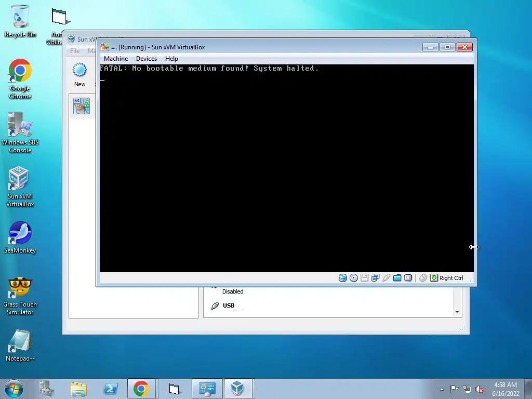
Task: Click the Right Ctrl host key label
Action: click(x=451, y=278)
